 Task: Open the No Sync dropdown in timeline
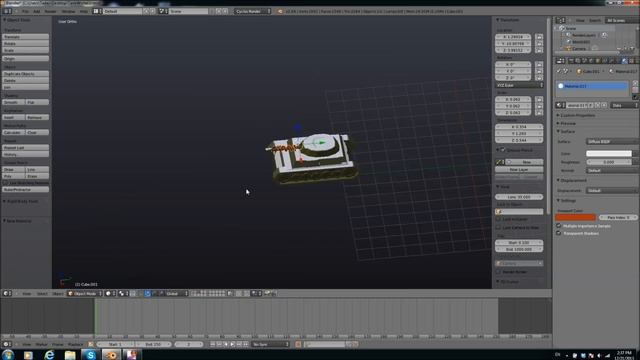click(x=271, y=344)
